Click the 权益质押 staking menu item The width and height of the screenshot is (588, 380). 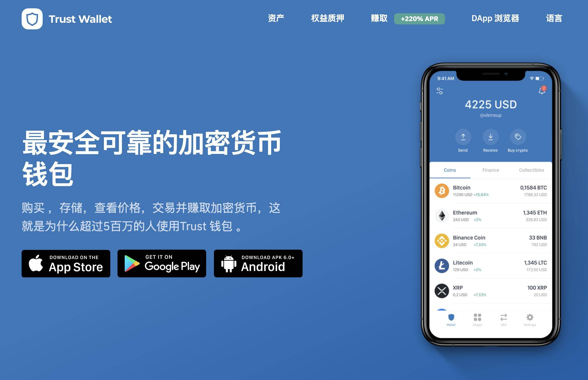[326, 18]
